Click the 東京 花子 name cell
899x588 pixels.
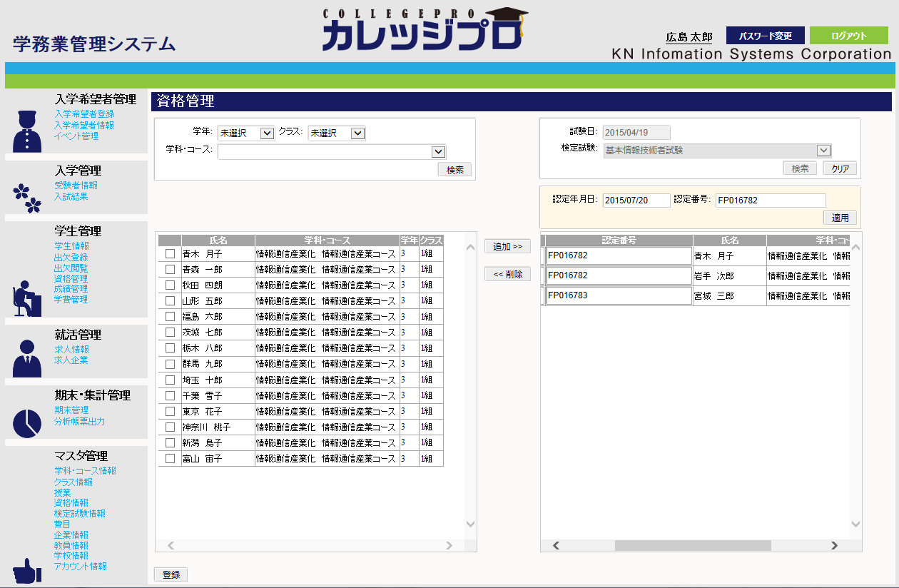pos(218,411)
